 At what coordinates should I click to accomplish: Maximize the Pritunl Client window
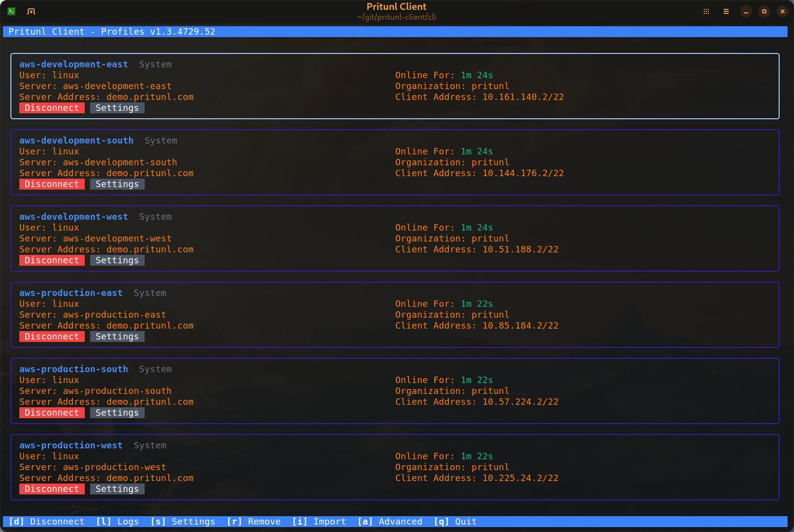[x=764, y=11]
